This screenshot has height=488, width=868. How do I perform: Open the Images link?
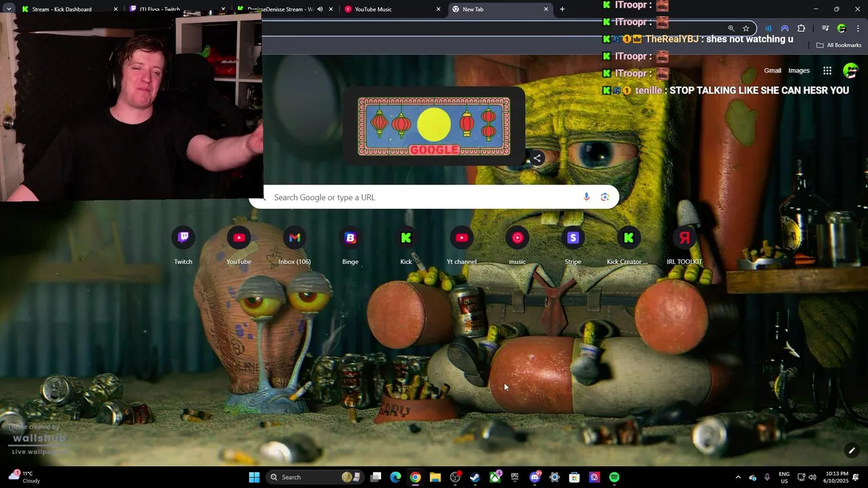coord(799,70)
